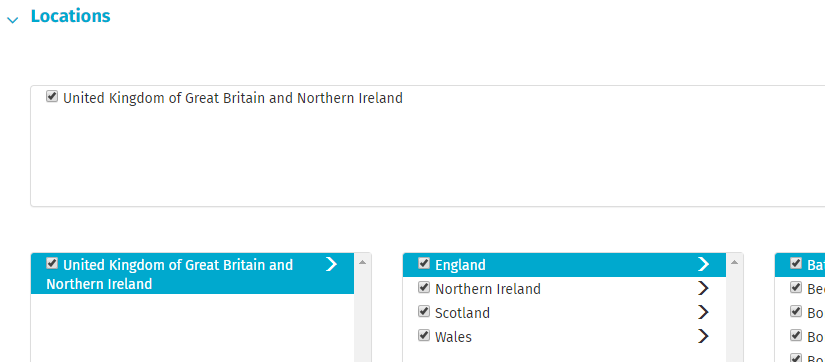
Task: Select the England row
Action: point(564,265)
